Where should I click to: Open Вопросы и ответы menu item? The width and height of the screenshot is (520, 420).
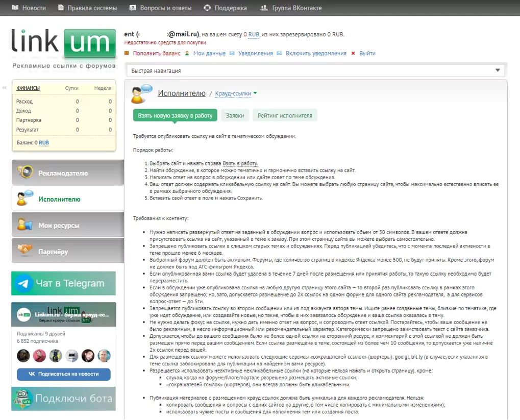tap(165, 8)
